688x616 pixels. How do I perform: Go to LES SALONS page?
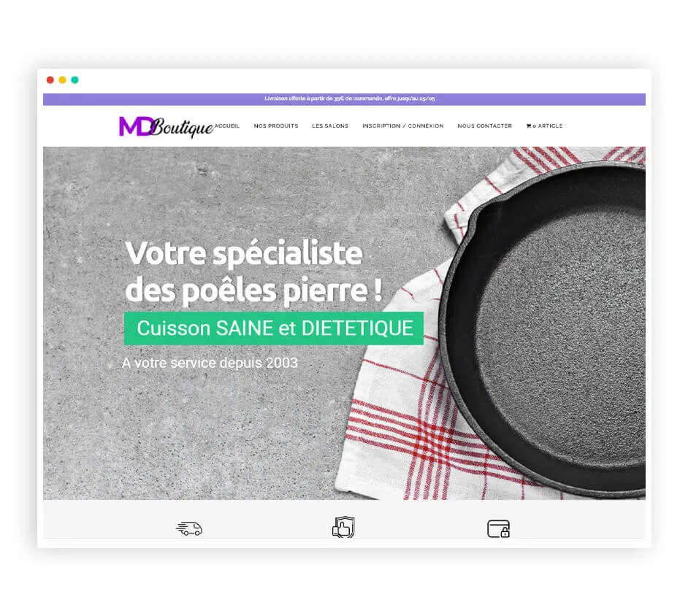click(x=330, y=126)
